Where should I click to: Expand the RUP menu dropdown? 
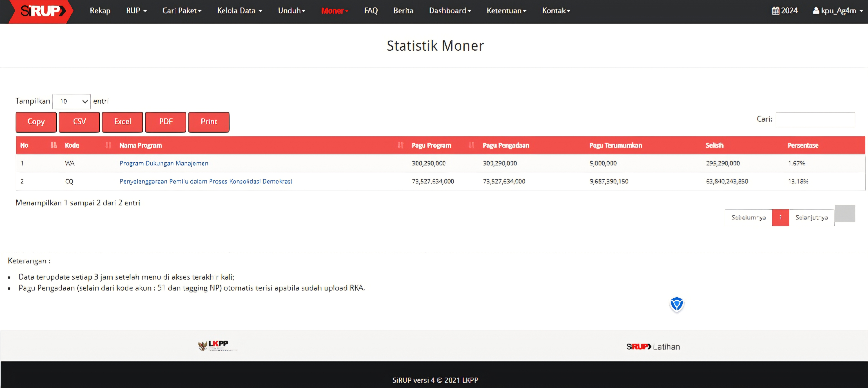(x=136, y=11)
